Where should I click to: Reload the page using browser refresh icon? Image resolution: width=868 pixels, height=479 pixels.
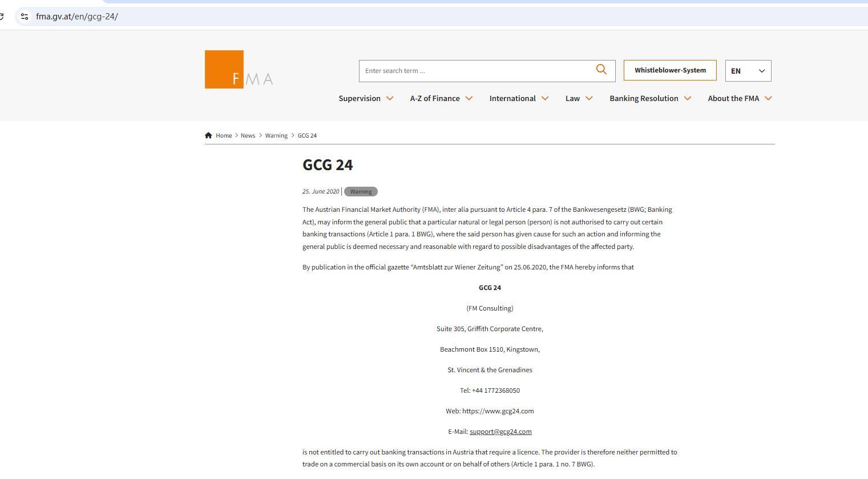[2, 17]
